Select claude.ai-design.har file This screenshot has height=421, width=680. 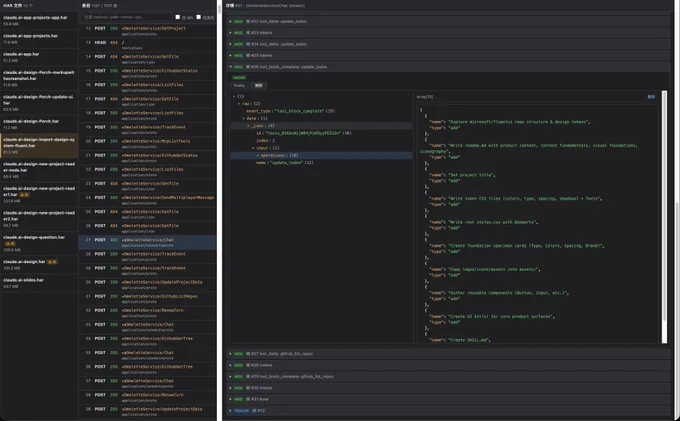[x=39, y=264]
